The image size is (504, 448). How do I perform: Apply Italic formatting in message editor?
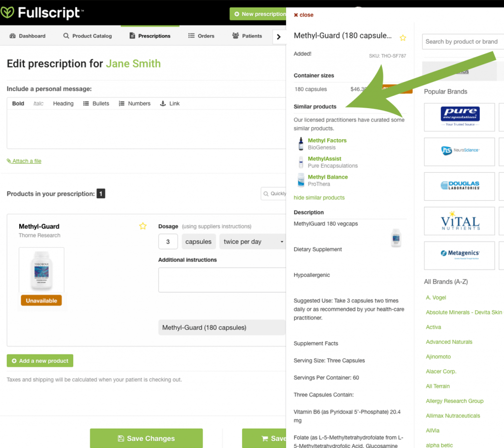click(x=38, y=103)
